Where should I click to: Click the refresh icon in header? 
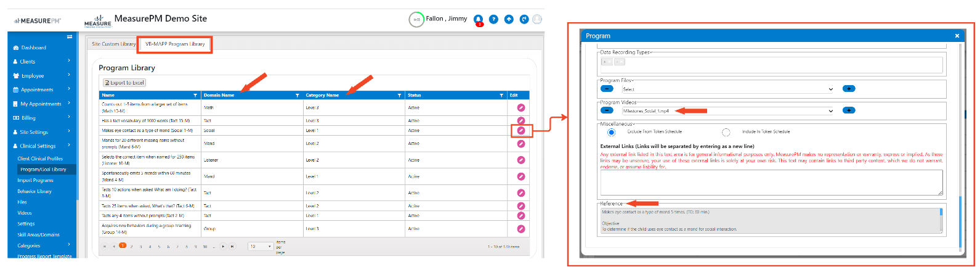click(524, 19)
